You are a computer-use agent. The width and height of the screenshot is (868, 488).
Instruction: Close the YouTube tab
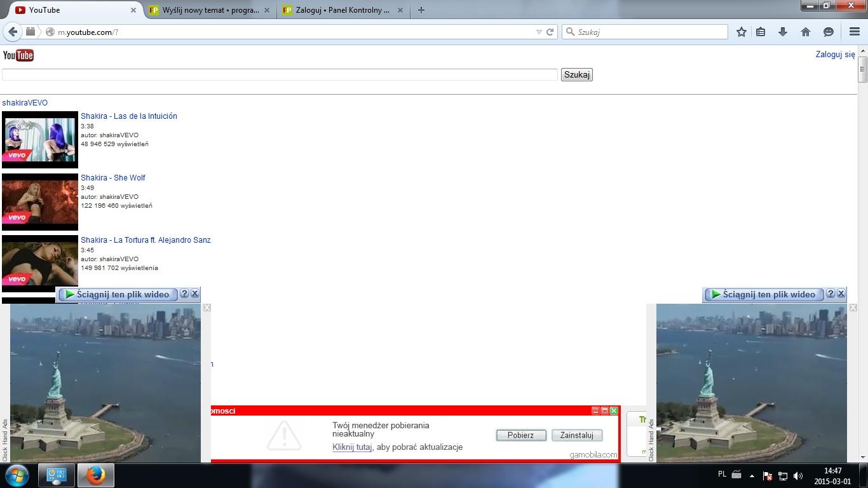click(133, 10)
